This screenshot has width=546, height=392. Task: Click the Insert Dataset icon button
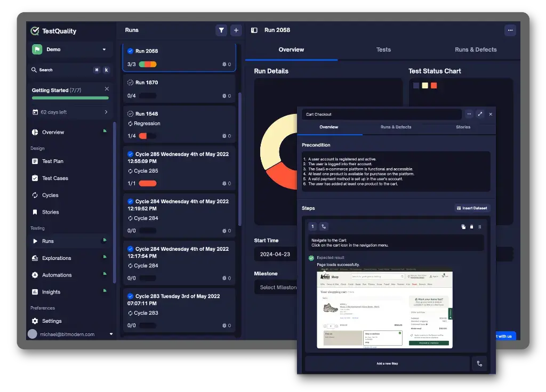click(x=471, y=208)
